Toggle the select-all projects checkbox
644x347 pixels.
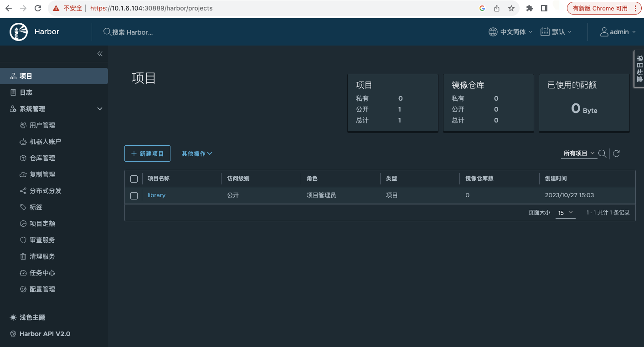click(x=134, y=179)
